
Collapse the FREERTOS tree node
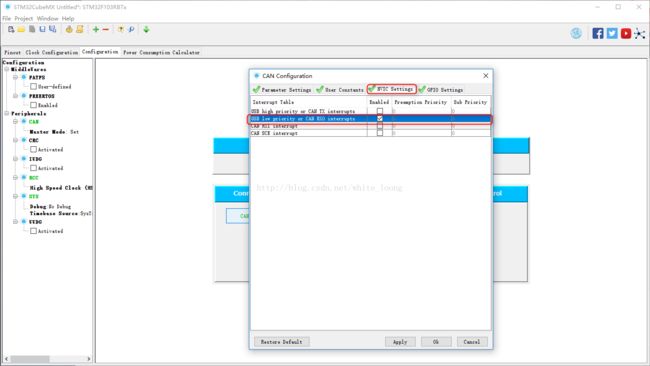pyautogui.click(x=15, y=96)
